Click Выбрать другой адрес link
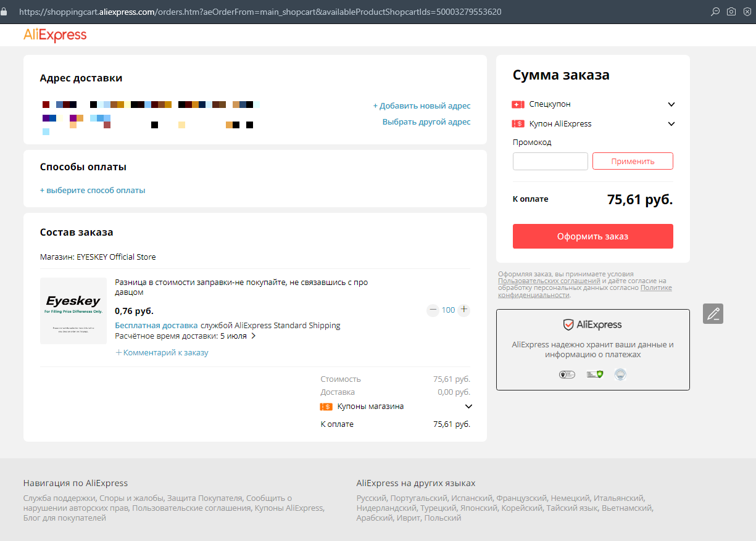Image resolution: width=756 pixels, height=541 pixels. pos(426,122)
